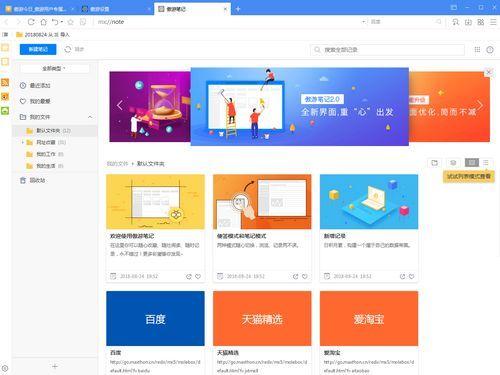Click the 同步 sync label
This screenshot has height=375, width=500.
click(x=79, y=49)
